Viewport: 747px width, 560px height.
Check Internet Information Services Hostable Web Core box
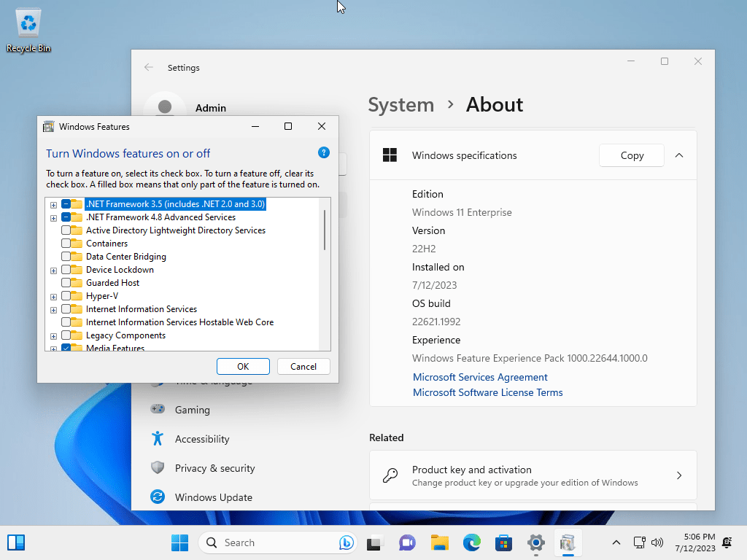click(x=66, y=322)
